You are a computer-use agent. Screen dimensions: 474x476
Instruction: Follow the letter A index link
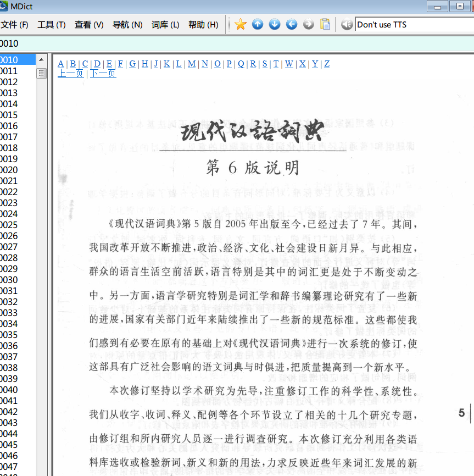tap(60, 64)
